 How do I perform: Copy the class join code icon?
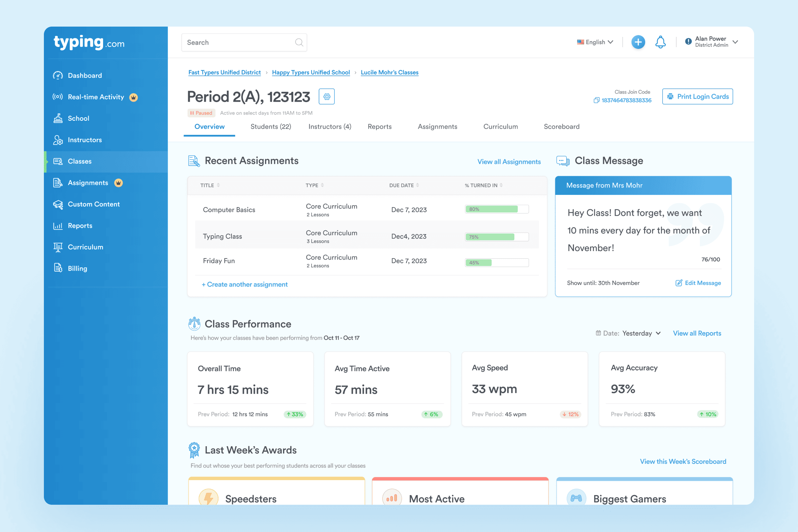point(596,100)
